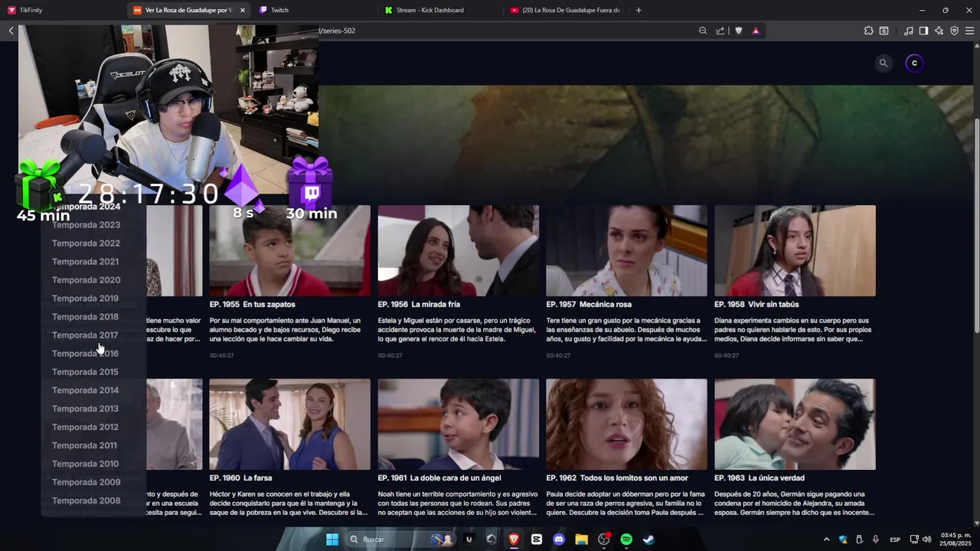980x551 pixels.
Task: Open the volume speaker tray icon
Action: (927, 540)
